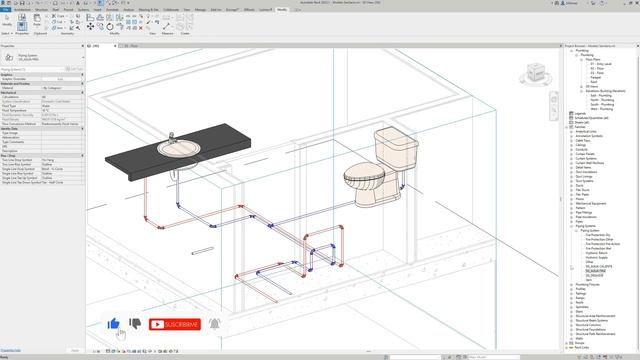Switch to the Systems ribbon tab

coord(83,9)
